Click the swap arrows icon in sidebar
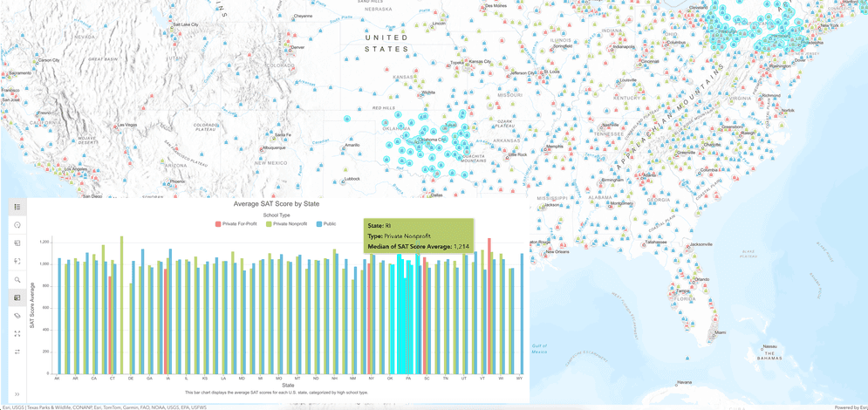The image size is (868, 410). tap(17, 352)
